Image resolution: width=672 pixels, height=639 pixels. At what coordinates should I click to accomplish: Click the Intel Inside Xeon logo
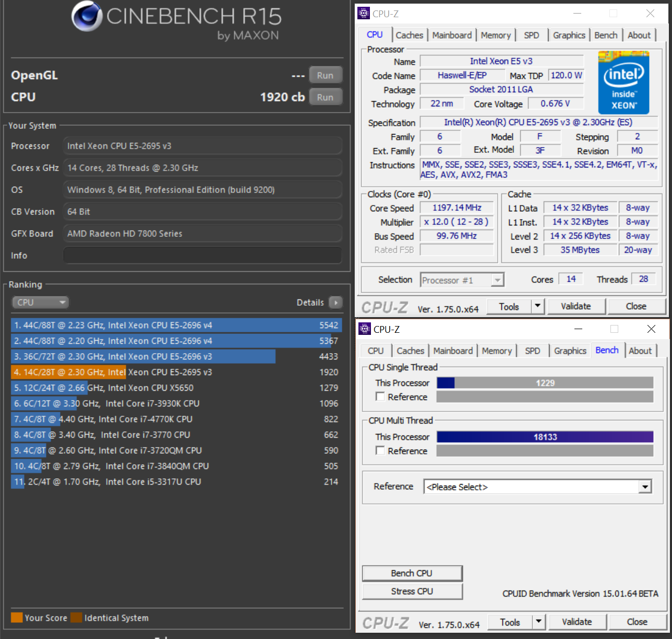[x=623, y=82]
